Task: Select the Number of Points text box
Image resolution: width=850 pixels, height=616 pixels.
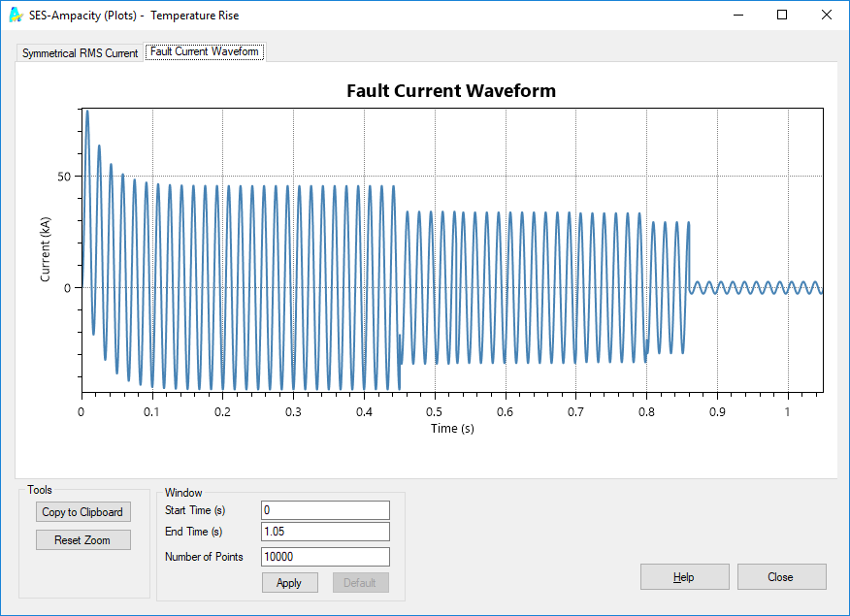Action: [325, 557]
